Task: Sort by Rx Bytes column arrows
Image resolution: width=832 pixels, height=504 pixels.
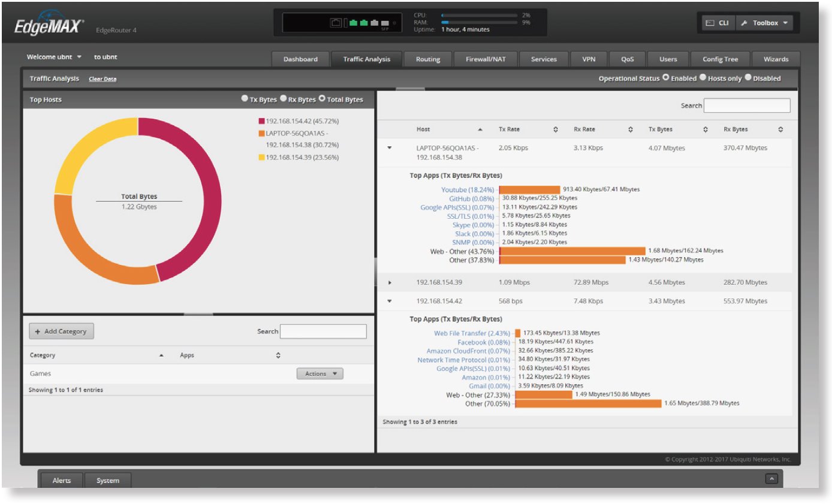Action: click(x=780, y=129)
